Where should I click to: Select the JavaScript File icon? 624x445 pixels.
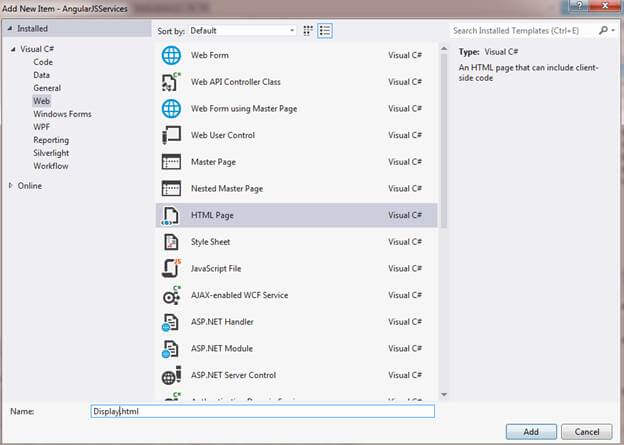[171, 268]
